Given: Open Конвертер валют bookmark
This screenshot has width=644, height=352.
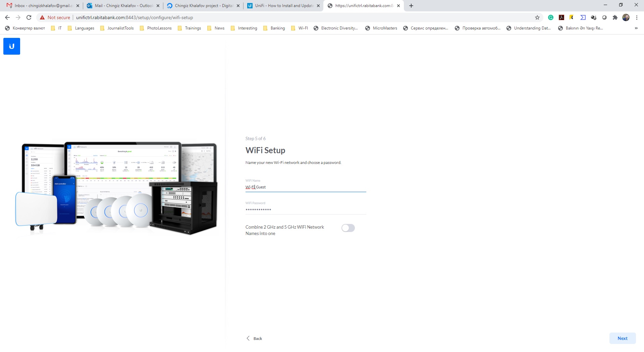Looking at the screenshot, I should [x=25, y=28].
